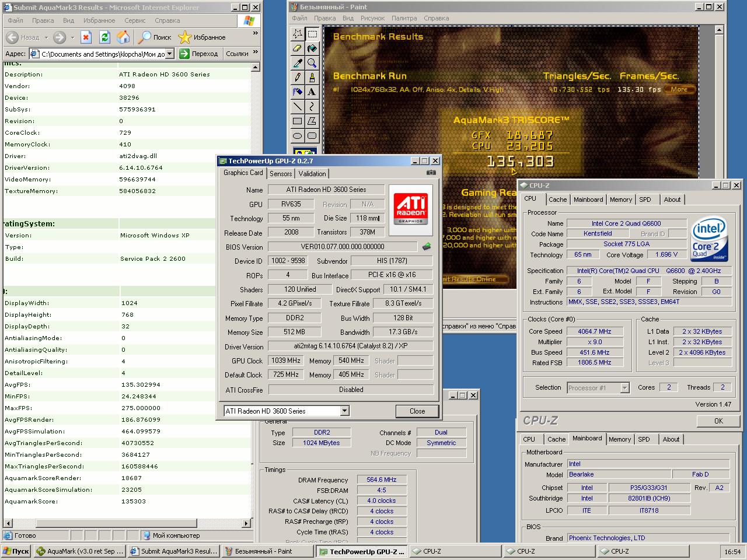
Task: Click the AquamarkScore value 135303 in IE
Action: (134, 502)
